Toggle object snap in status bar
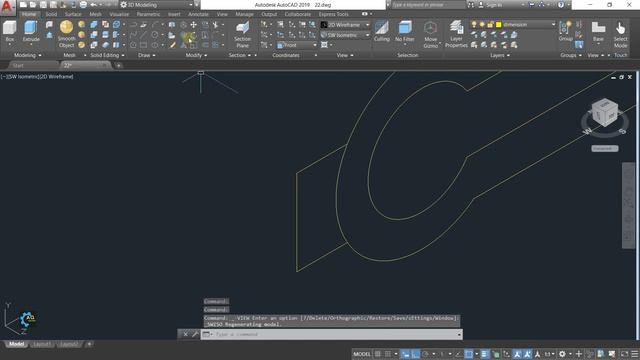 (x=469, y=354)
